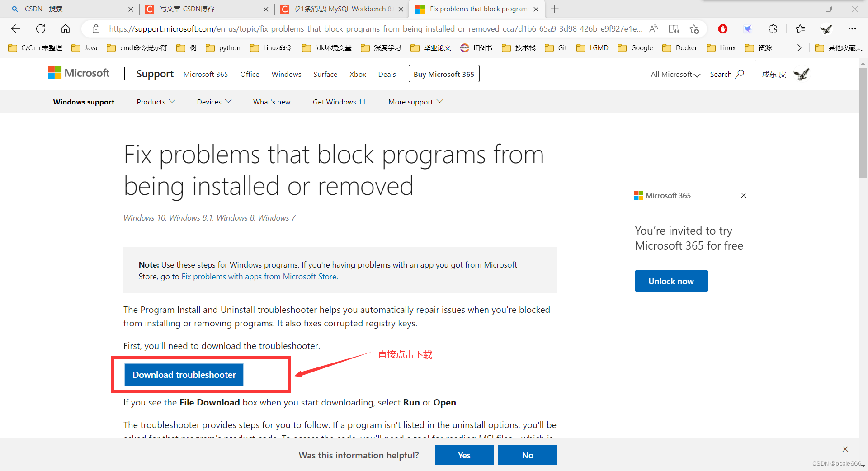This screenshot has height=471, width=868.
Task: Select Windows in the top navigation
Action: click(x=286, y=74)
